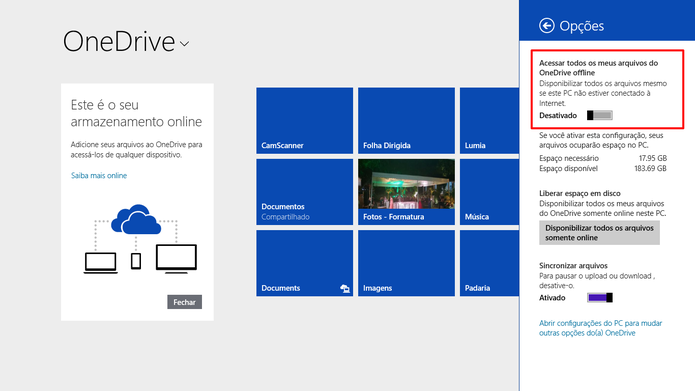
Task: Click the Espaço necessário 17.95 GB value
Action: 652,158
